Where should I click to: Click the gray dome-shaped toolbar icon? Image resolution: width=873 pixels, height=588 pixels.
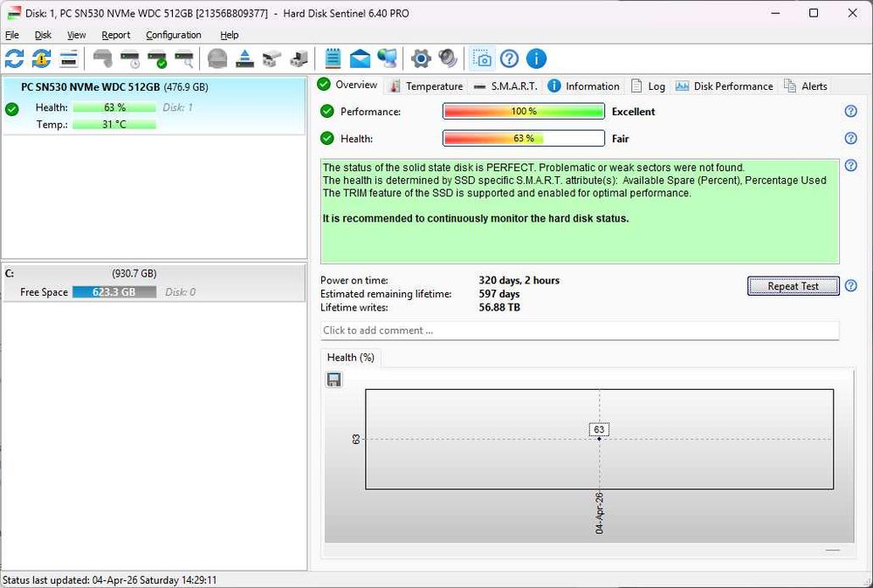point(217,58)
